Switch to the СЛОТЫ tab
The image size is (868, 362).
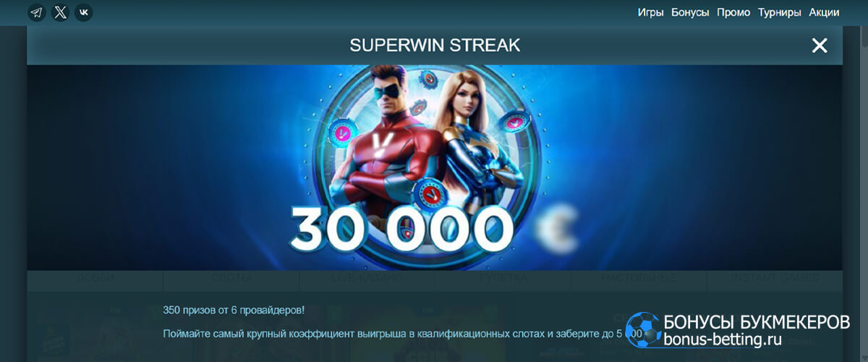(x=231, y=278)
